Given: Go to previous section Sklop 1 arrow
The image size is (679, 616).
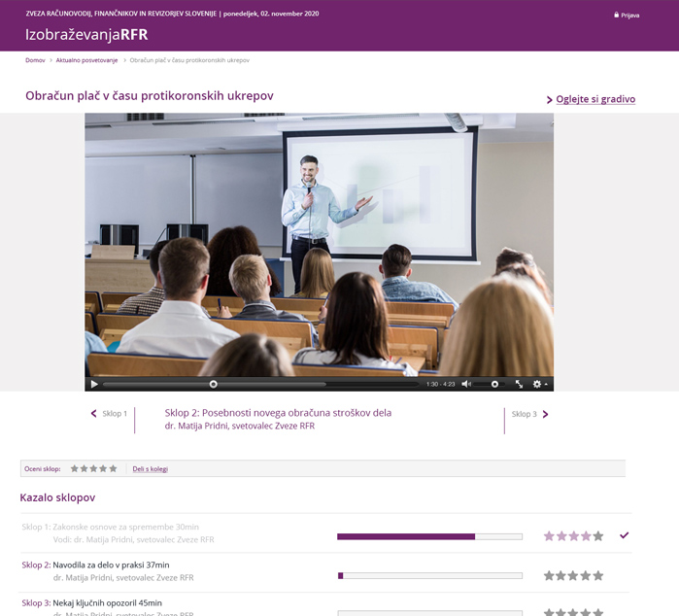Looking at the screenshot, I should click(94, 414).
